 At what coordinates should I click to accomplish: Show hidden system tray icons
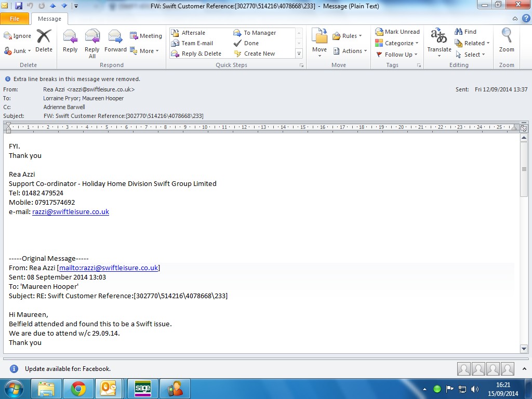(x=424, y=389)
